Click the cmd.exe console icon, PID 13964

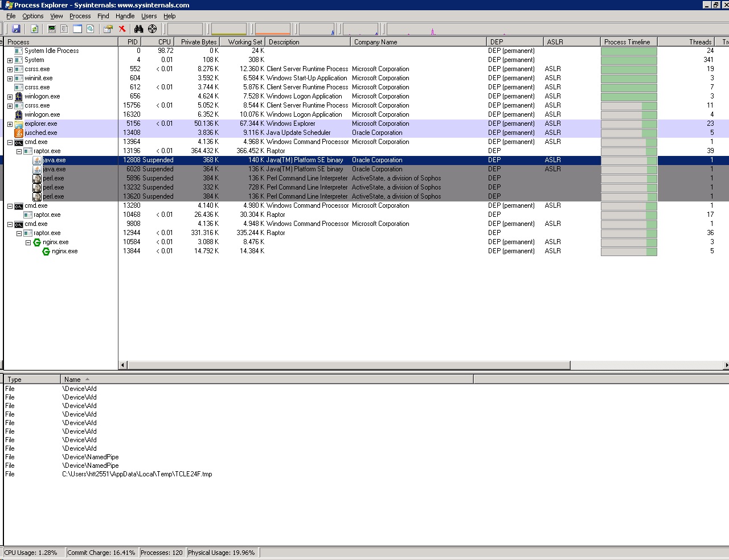click(19, 142)
